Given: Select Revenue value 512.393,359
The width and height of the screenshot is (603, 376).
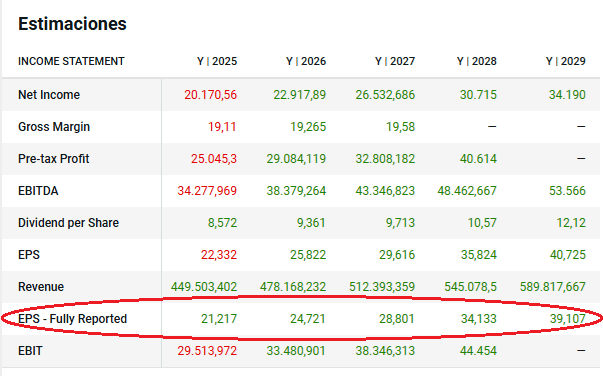Looking at the screenshot, I should coord(382,286).
